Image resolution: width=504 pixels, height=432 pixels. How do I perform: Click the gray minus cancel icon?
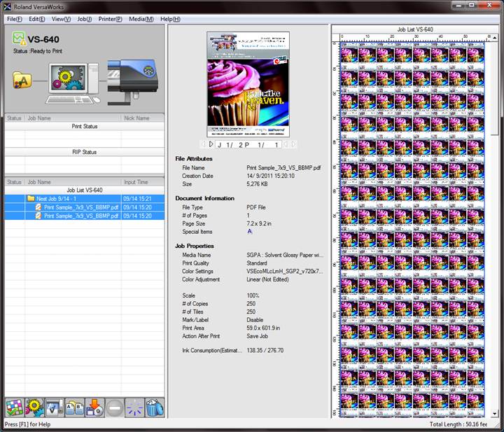tap(115, 407)
